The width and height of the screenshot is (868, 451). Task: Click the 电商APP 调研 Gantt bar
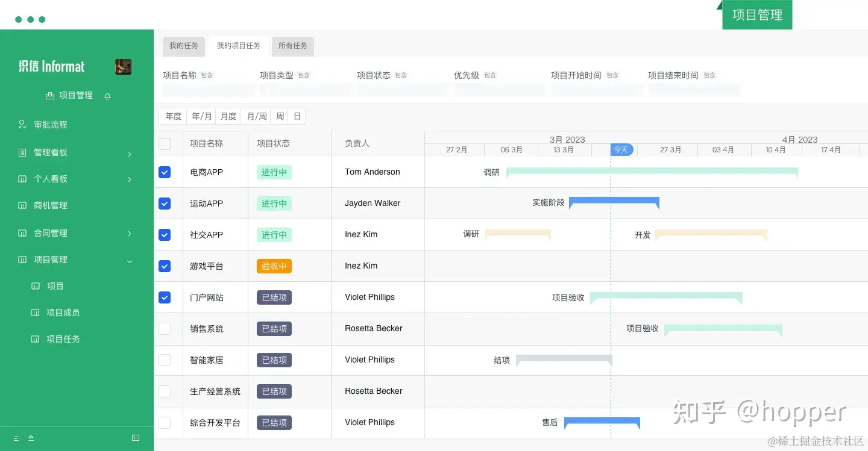652,173
